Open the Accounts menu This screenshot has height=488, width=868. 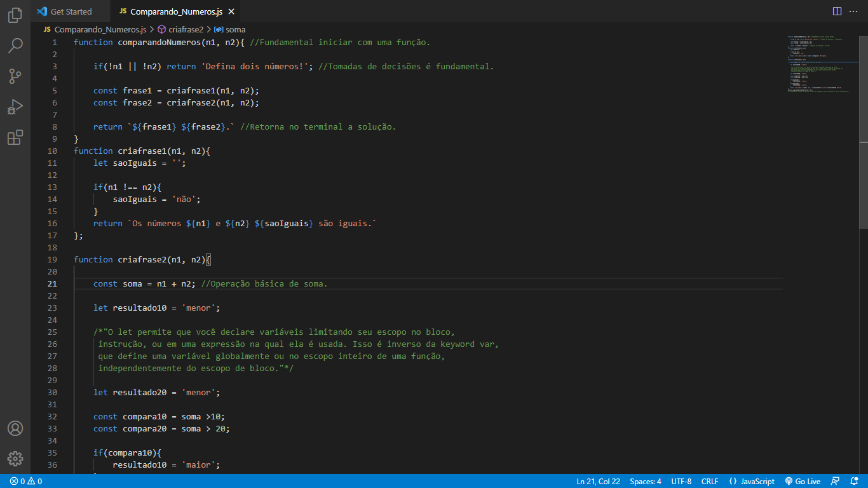coord(15,428)
